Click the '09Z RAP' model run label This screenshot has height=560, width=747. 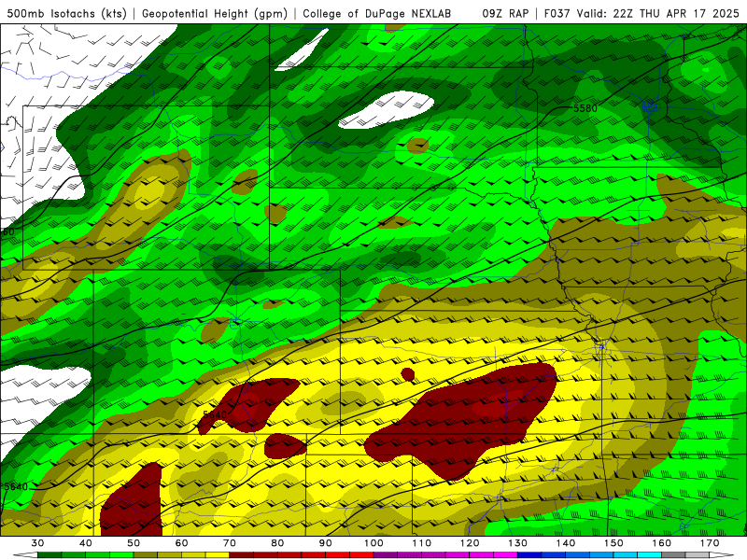tap(505, 13)
